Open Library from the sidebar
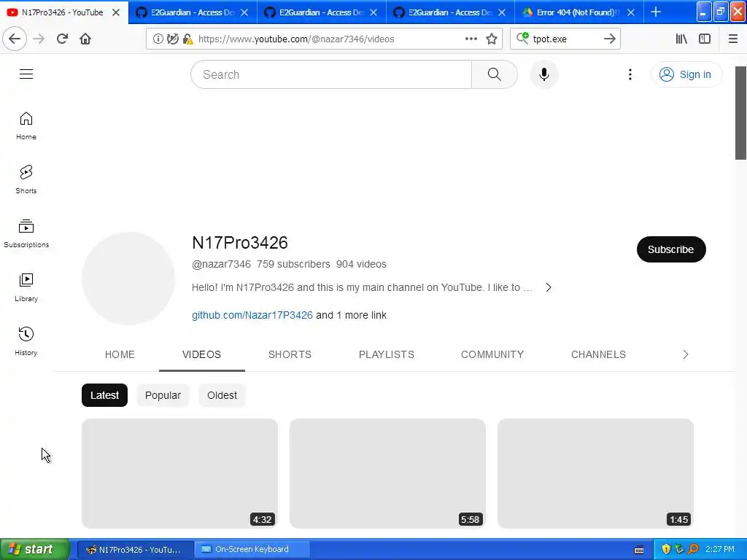This screenshot has height=560, width=747. pos(26,287)
